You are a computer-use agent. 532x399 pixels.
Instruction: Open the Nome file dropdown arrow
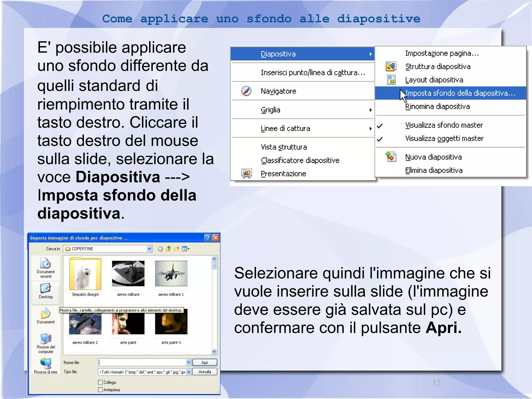point(189,362)
